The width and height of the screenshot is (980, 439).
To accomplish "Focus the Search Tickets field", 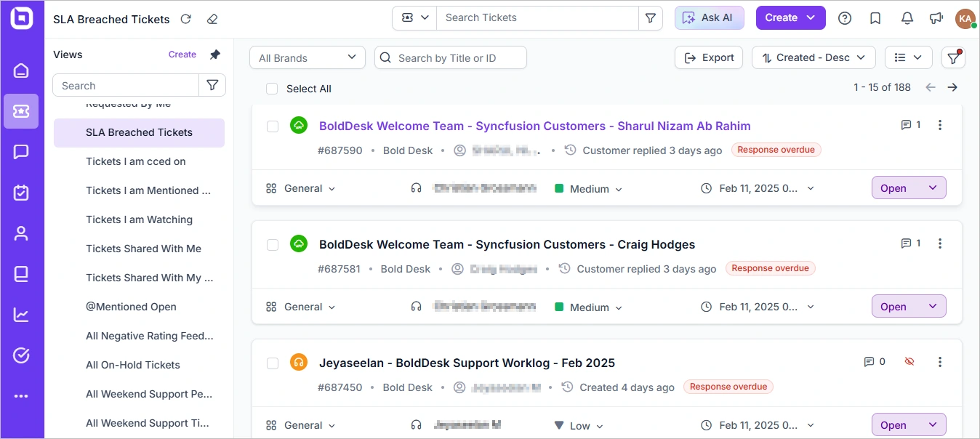I will 537,18.
